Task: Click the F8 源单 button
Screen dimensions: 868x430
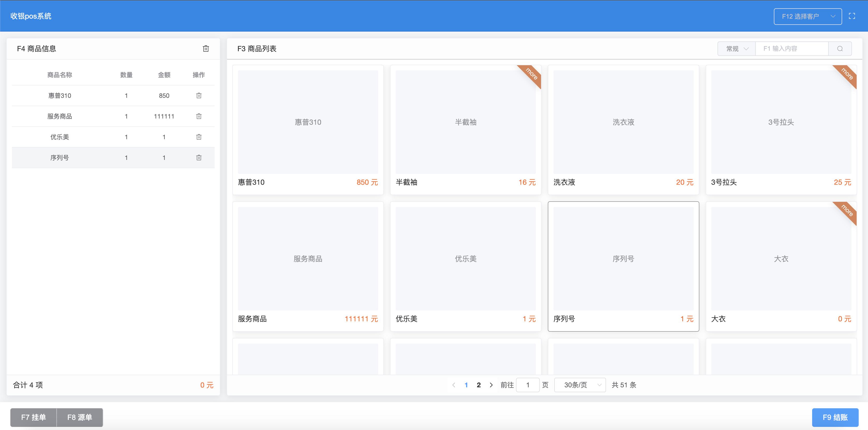Action: (x=79, y=417)
